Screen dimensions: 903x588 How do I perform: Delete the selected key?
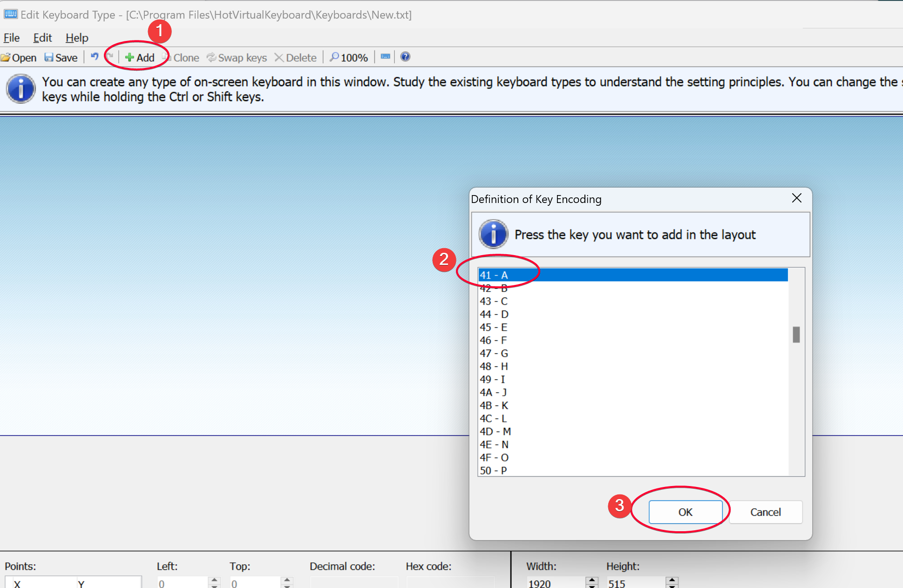(296, 57)
